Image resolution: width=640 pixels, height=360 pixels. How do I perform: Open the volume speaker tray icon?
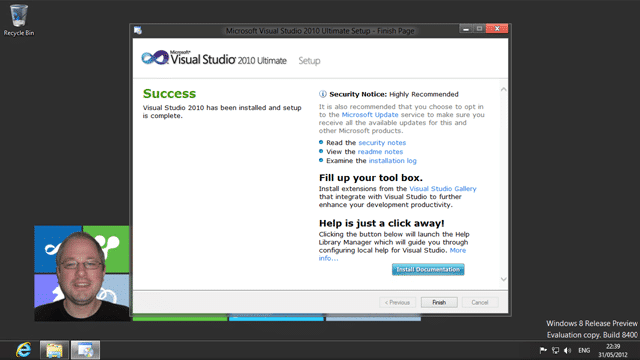[567, 350]
